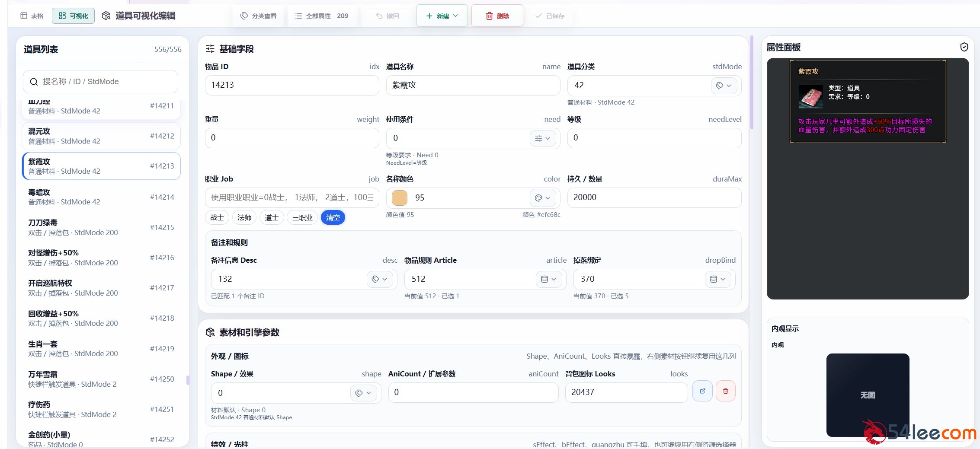Click the blue 清空 clear chip
This screenshot has width=980, height=449.
333,217
